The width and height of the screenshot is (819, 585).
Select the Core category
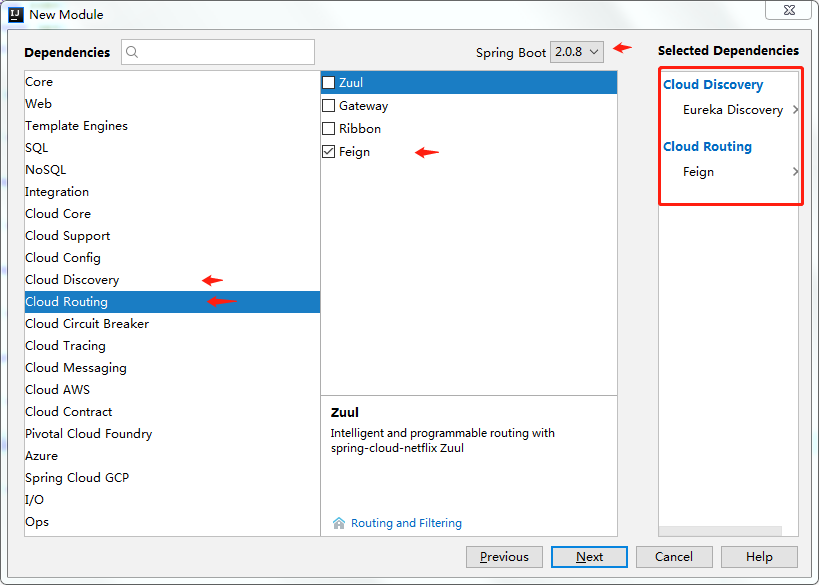tap(172, 82)
